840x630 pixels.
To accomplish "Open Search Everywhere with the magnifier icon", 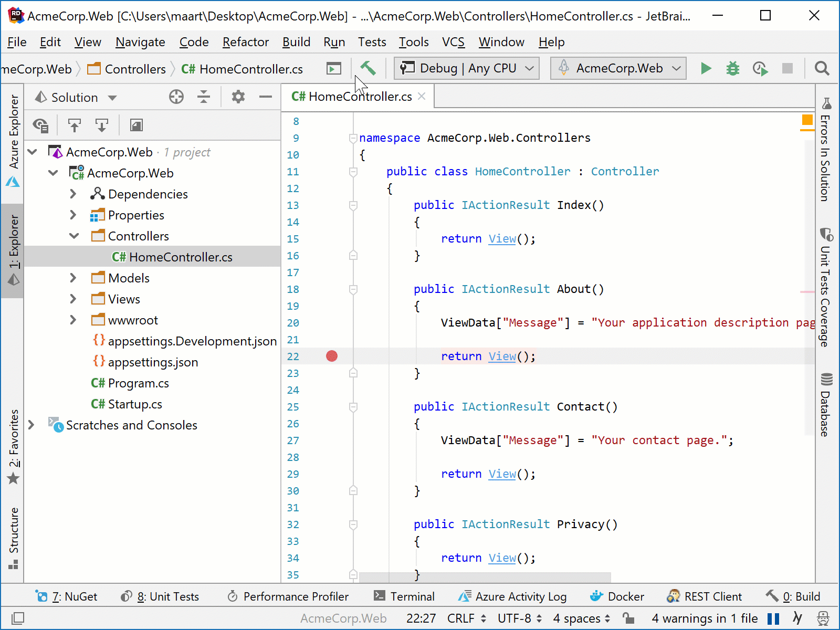I will pos(822,68).
